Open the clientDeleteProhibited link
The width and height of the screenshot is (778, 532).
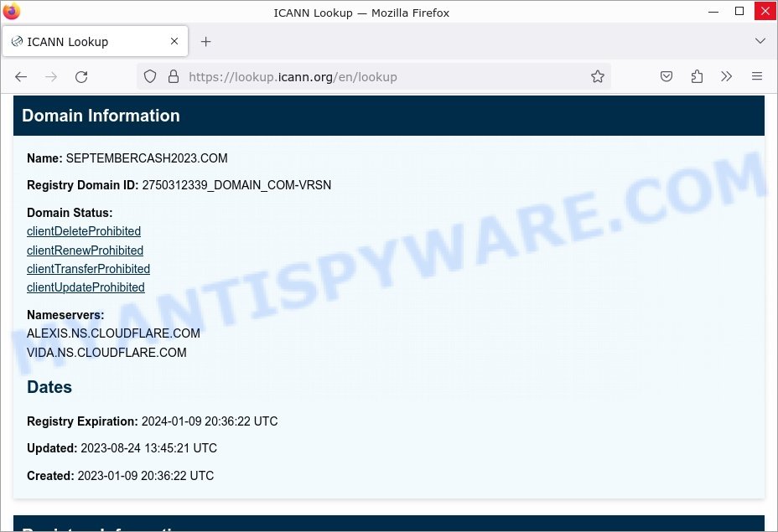(x=84, y=231)
